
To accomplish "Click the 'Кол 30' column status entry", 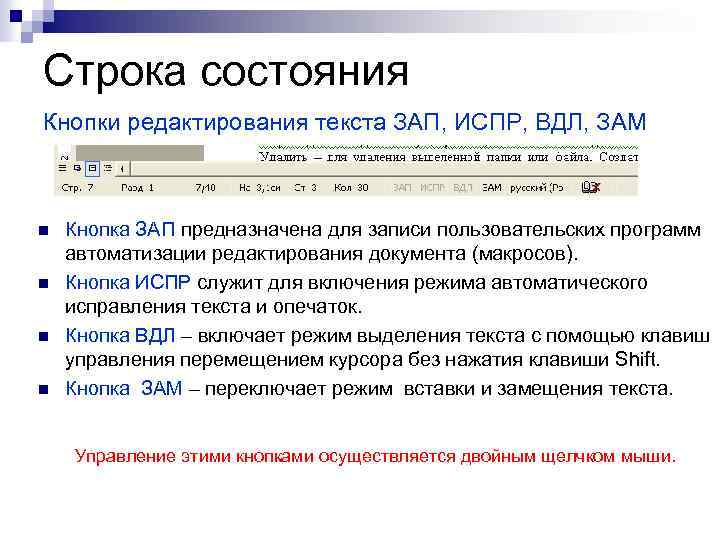I will pyautogui.click(x=351, y=187).
